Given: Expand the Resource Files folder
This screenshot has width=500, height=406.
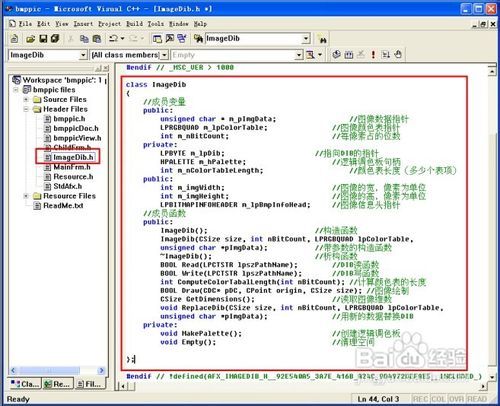Looking at the screenshot, I should [26, 196].
